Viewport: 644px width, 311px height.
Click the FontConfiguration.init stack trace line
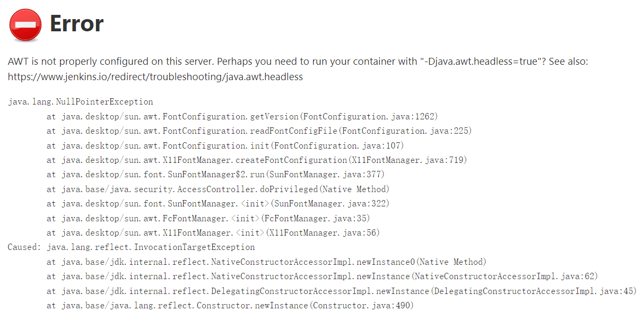(225, 146)
